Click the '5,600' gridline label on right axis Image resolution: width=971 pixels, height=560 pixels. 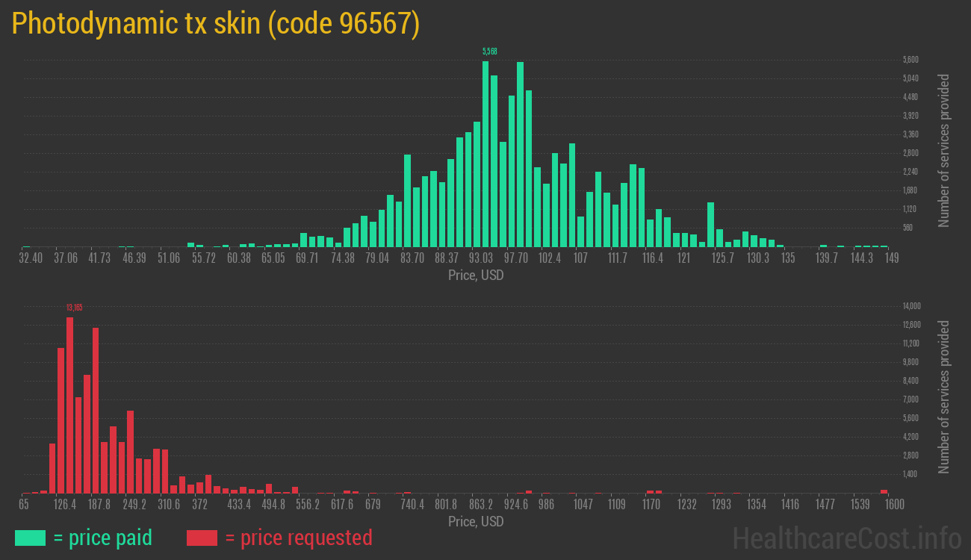tap(910, 59)
